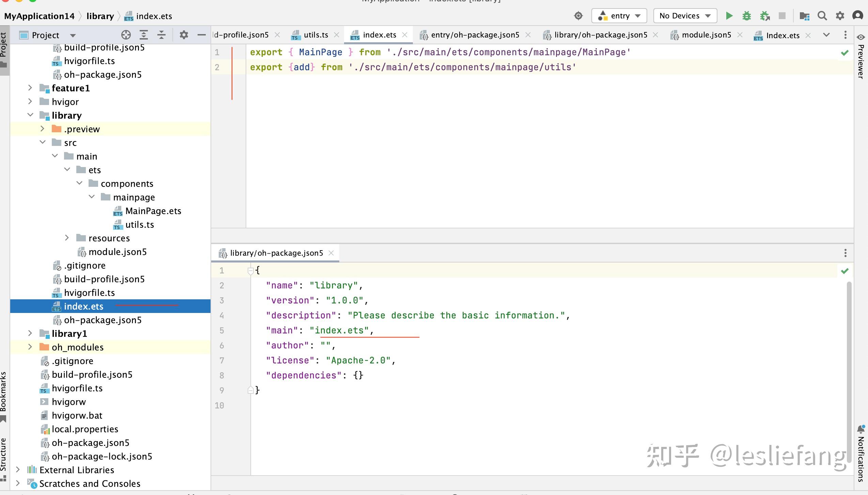Open Project panel gear options
The image size is (868, 495).
pyautogui.click(x=184, y=35)
